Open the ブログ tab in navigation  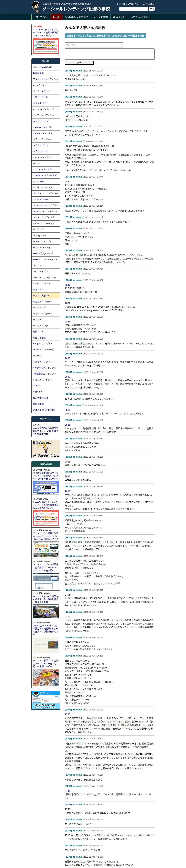click(x=41, y=17)
